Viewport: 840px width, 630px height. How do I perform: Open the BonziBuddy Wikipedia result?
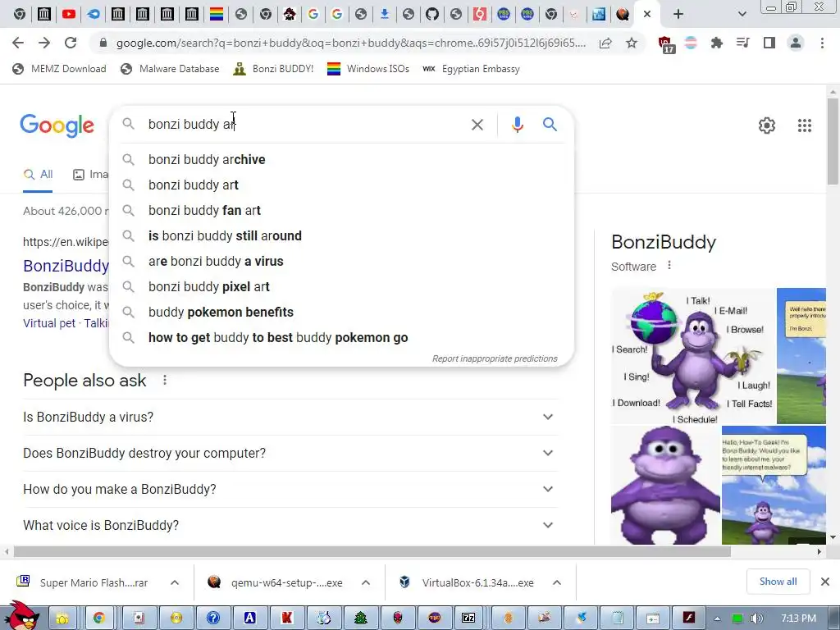(x=66, y=266)
